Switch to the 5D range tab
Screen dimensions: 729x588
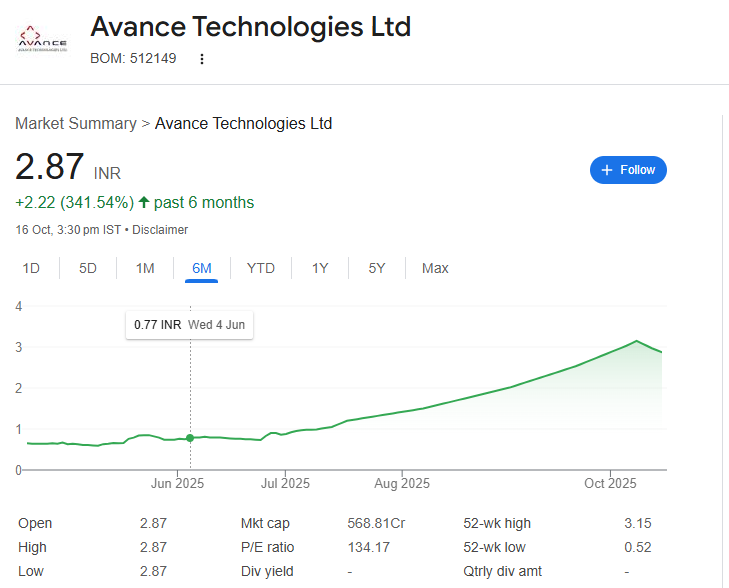[x=88, y=268]
